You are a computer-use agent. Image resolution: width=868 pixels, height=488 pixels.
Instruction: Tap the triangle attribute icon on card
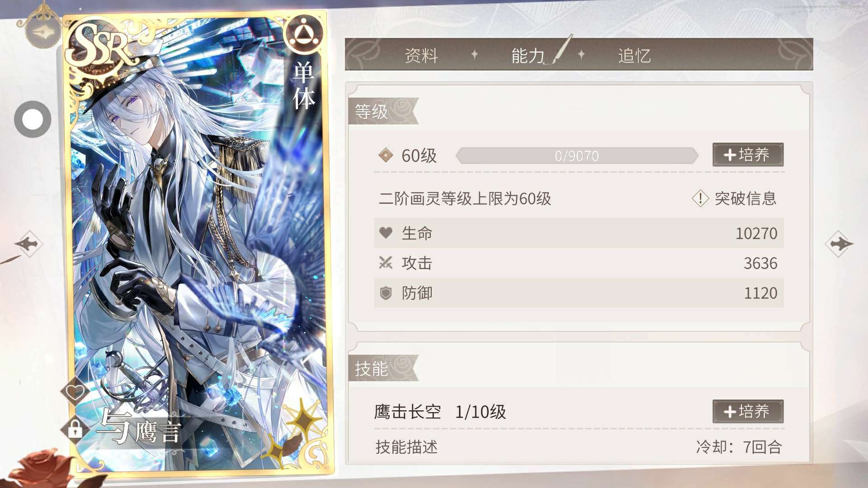[303, 34]
